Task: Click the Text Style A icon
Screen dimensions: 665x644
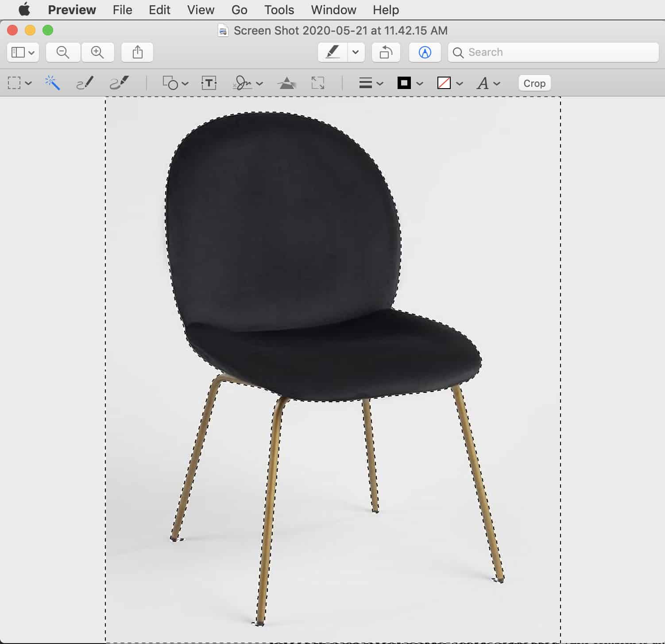Action: 483,83
